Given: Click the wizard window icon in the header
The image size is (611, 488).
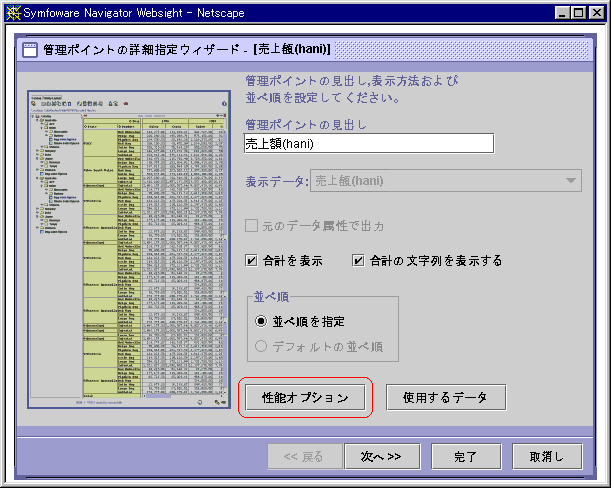Looking at the screenshot, I should click(x=30, y=50).
